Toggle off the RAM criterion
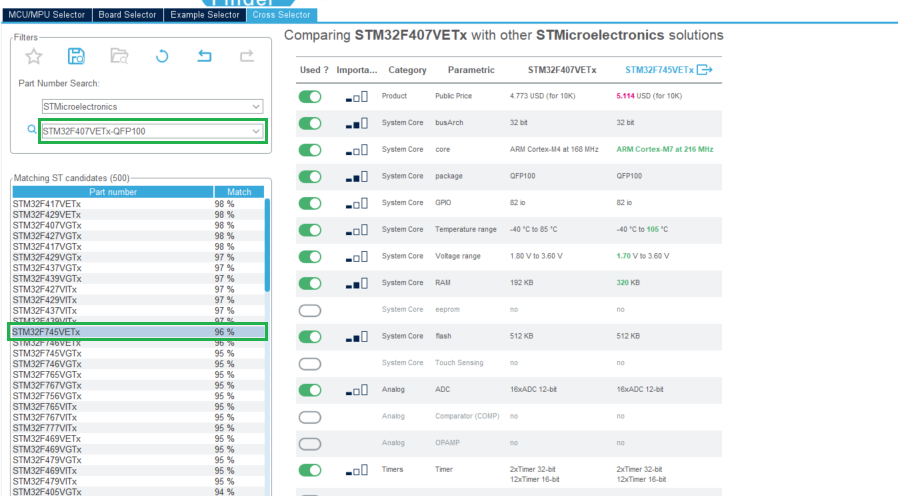Viewport: 898px width, 496px height. tap(310, 284)
